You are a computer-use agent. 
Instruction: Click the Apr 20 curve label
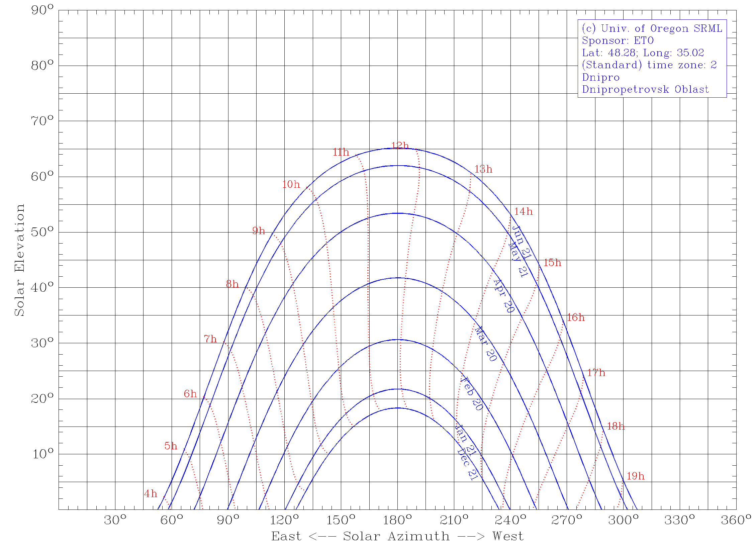(x=504, y=296)
